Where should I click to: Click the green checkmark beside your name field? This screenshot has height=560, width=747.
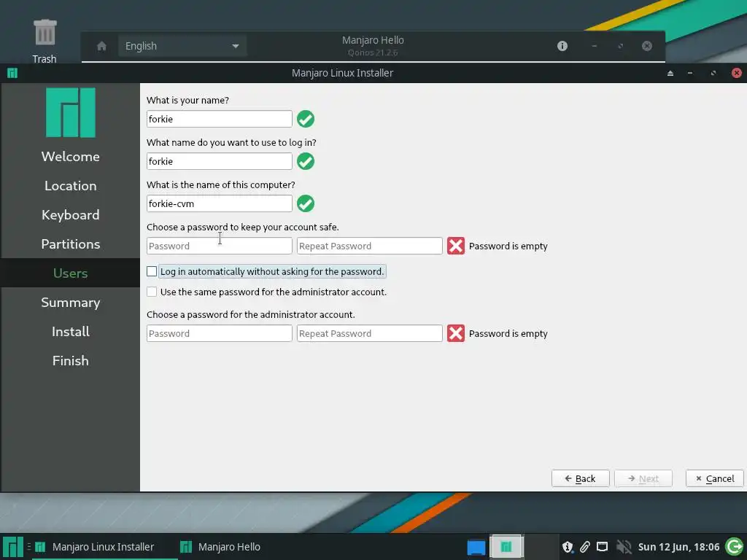coord(306,119)
